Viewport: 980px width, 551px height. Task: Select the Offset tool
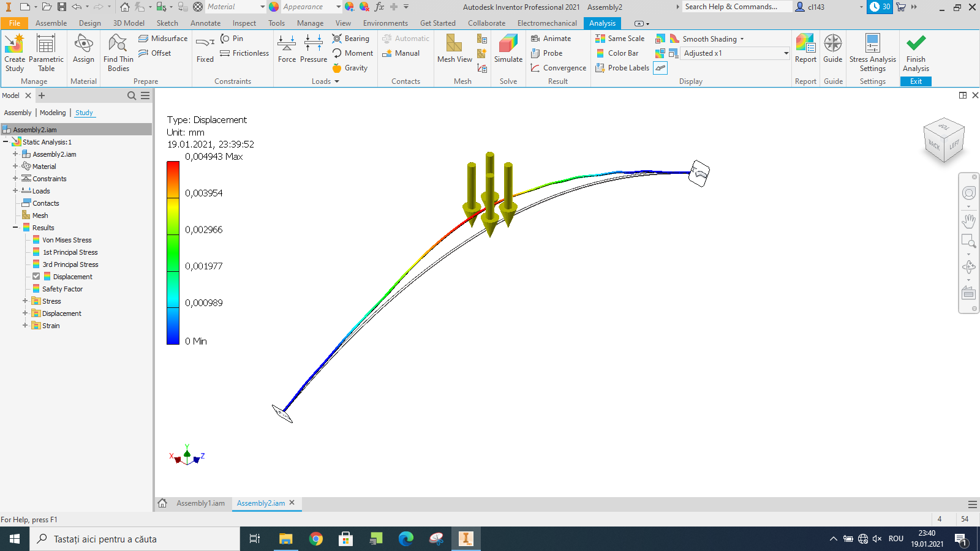click(x=155, y=53)
